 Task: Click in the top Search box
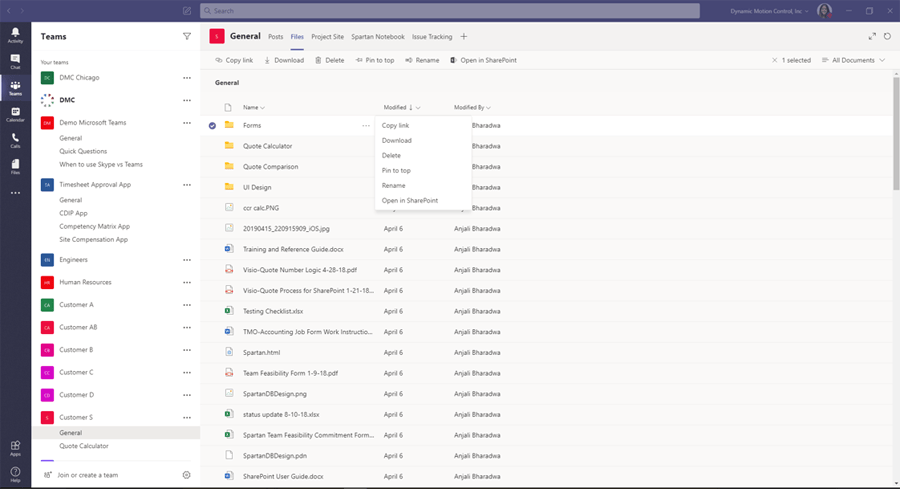point(450,10)
